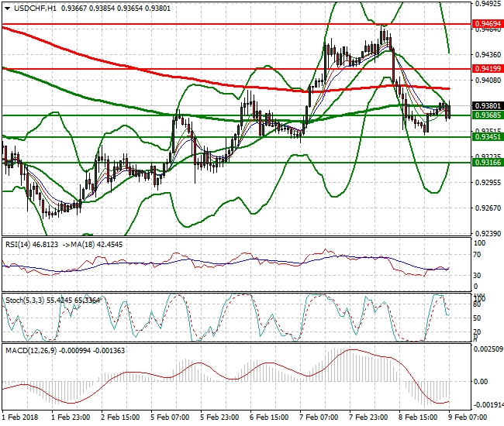The width and height of the screenshot is (504, 426).
Task: Select the USDCHF,H1 chart title text
Action: (x=35, y=9)
